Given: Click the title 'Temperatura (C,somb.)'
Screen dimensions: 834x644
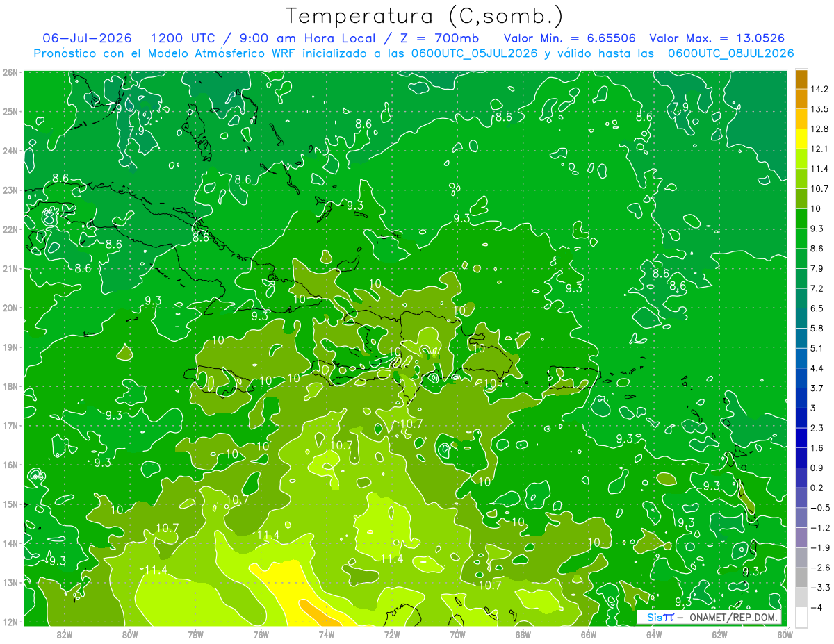Looking at the screenshot, I should [x=425, y=15].
